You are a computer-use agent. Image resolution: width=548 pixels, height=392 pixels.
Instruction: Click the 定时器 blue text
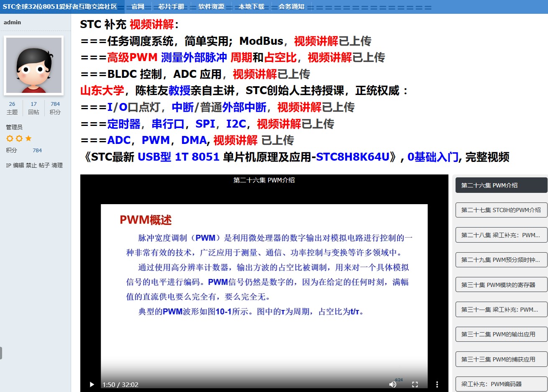click(x=124, y=124)
